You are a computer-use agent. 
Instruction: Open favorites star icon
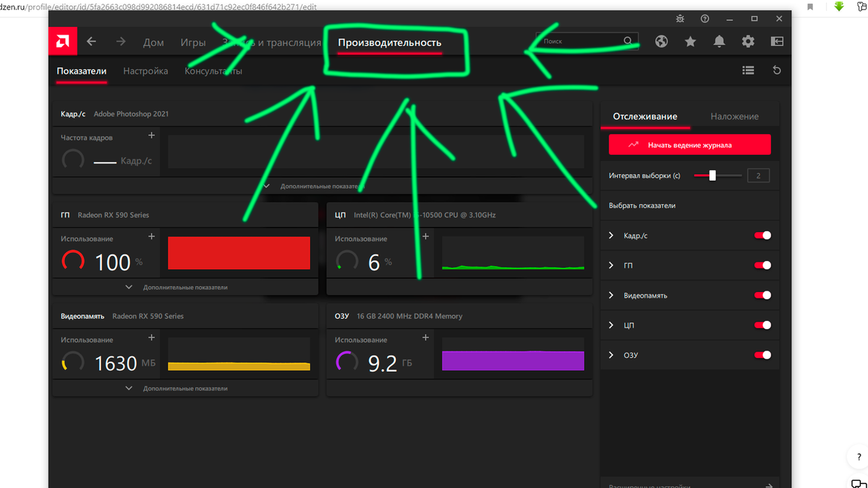point(690,42)
